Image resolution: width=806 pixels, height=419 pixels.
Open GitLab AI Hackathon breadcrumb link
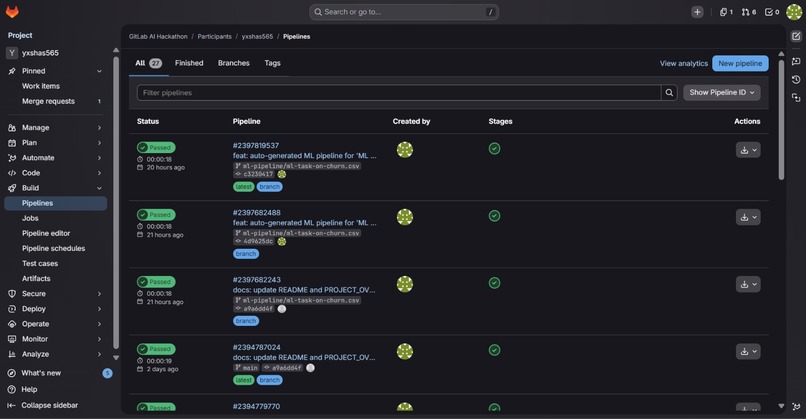(158, 37)
